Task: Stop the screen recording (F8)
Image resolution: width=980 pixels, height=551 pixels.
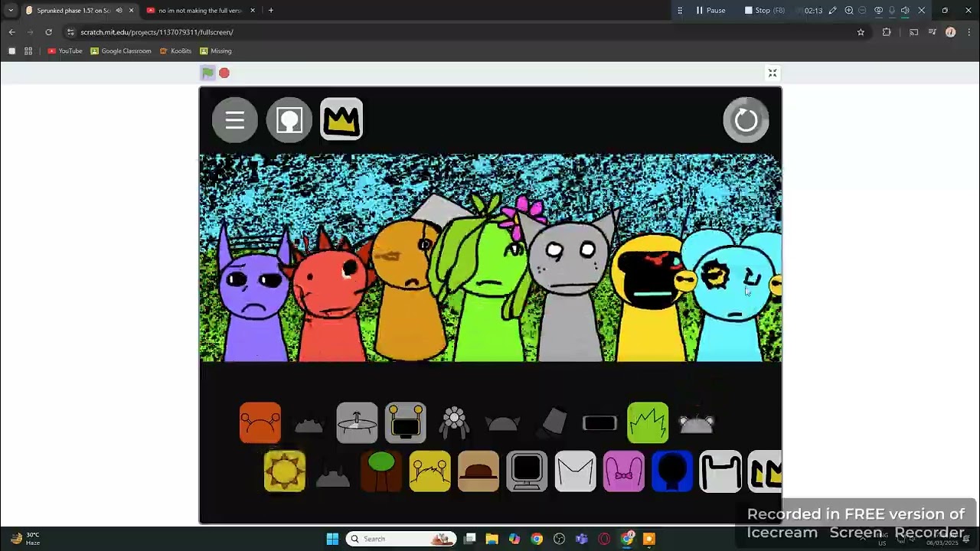Action: pos(765,10)
